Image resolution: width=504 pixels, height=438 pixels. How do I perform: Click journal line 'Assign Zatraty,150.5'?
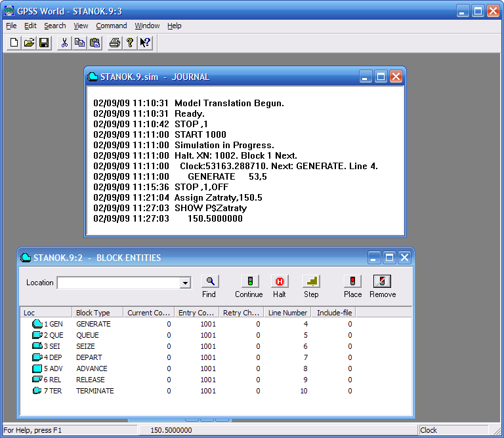(x=219, y=197)
